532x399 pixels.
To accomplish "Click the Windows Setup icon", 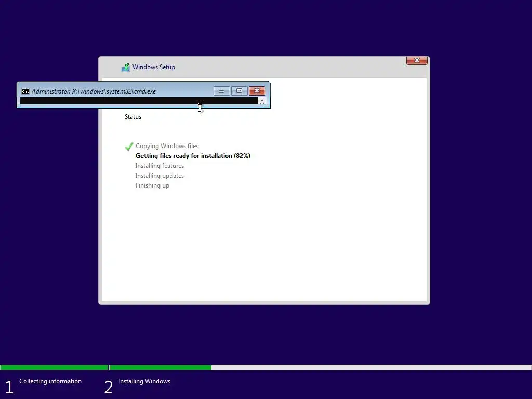I will (x=126, y=68).
